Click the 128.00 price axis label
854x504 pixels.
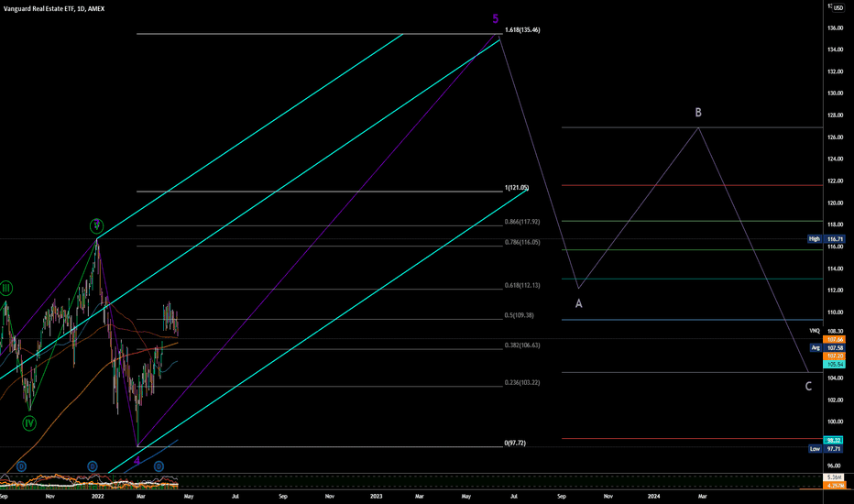click(835, 115)
